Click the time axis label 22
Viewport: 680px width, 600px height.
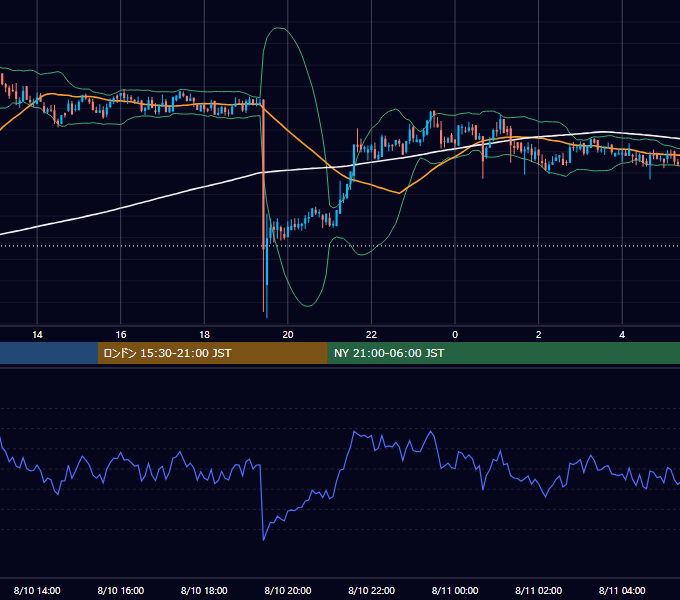[x=371, y=335]
